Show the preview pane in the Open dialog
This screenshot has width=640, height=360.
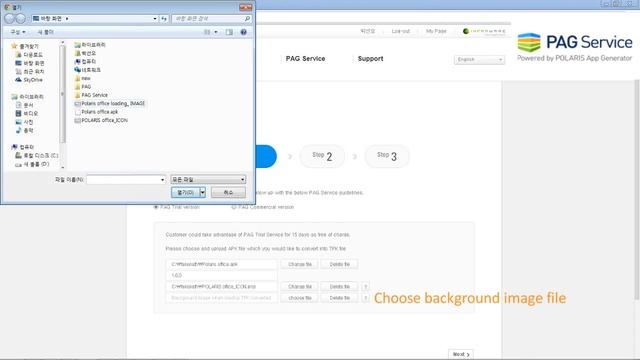click(229, 32)
